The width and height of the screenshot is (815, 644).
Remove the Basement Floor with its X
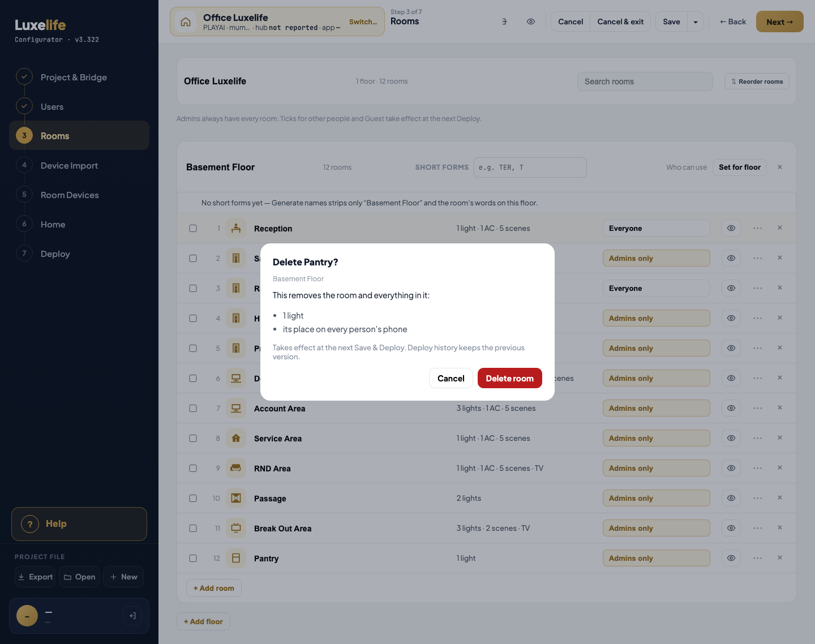(x=780, y=167)
